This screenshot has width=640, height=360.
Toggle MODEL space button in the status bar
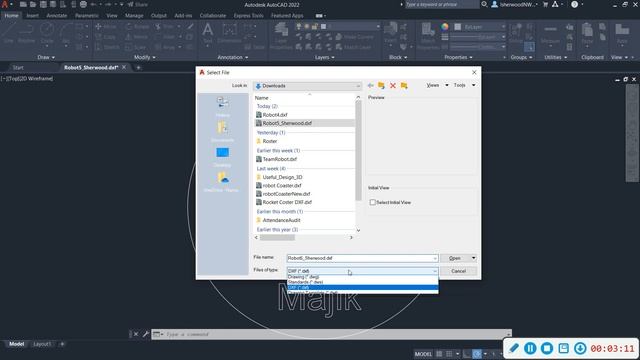click(x=423, y=354)
